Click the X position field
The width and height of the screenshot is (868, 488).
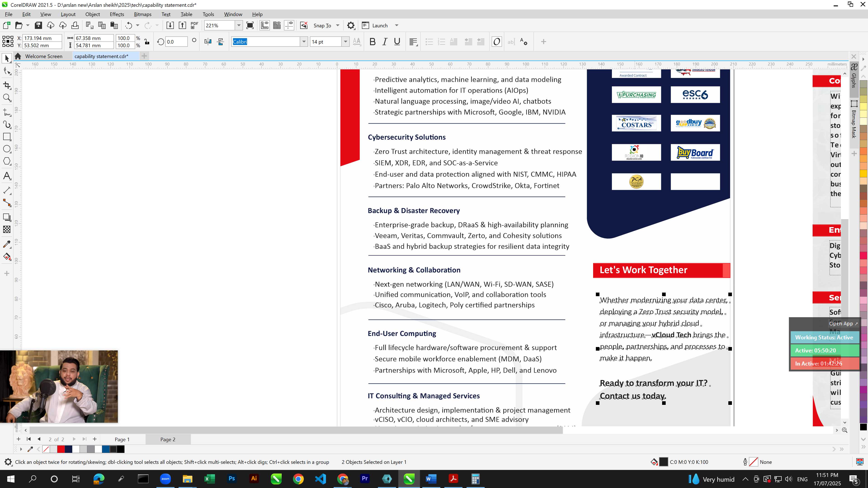click(42, 38)
